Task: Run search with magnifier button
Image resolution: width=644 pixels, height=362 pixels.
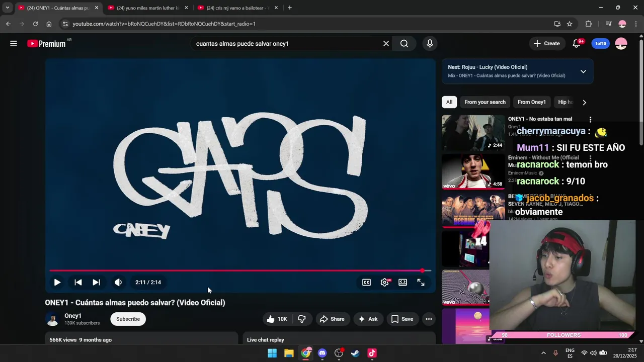Action: 404,44
